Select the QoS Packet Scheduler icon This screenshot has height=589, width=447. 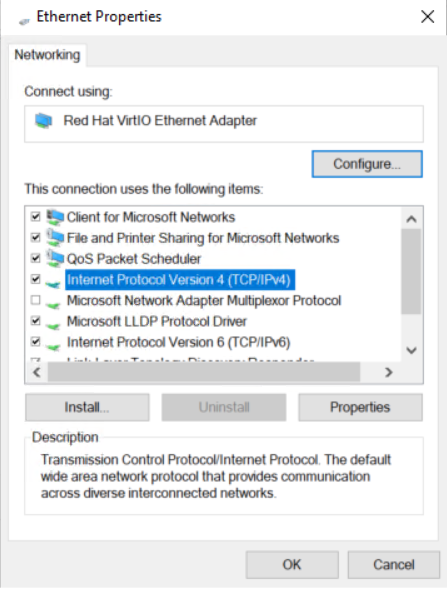click(55, 259)
